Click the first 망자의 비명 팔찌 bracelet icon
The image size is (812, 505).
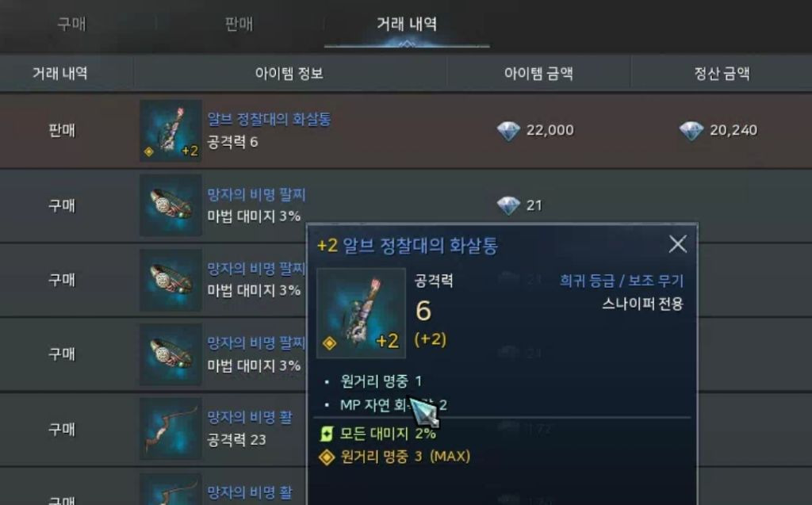[171, 205]
